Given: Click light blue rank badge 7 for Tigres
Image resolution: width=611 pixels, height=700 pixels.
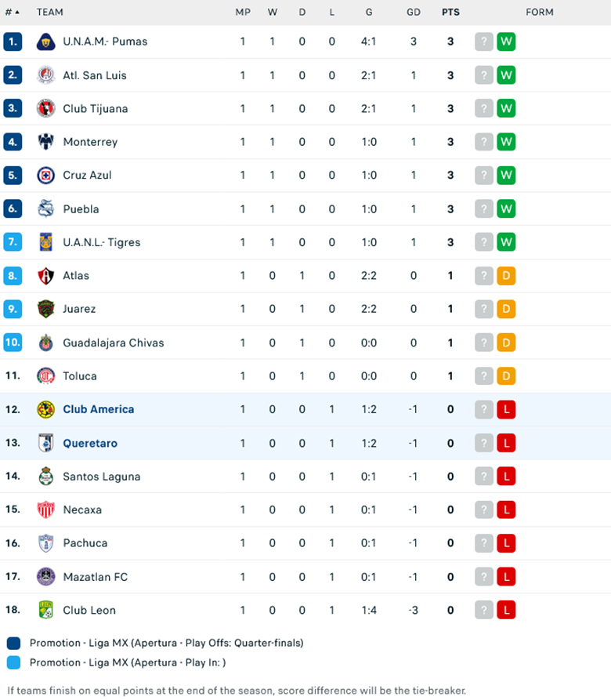Looking at the screenshot, I should (13, 242).
